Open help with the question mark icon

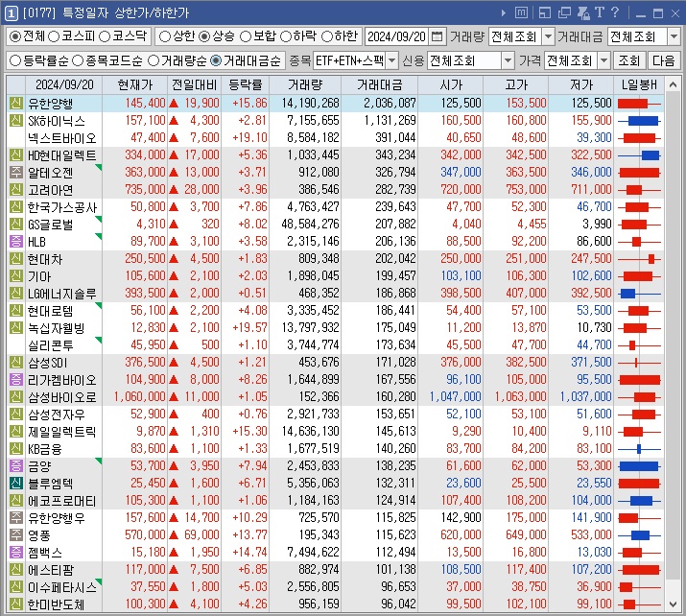click(x=615, y=12)
